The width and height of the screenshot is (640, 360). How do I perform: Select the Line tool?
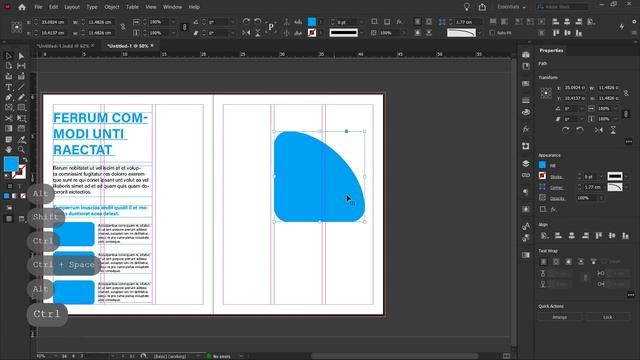pyautogui.click(x=21, y=87)
